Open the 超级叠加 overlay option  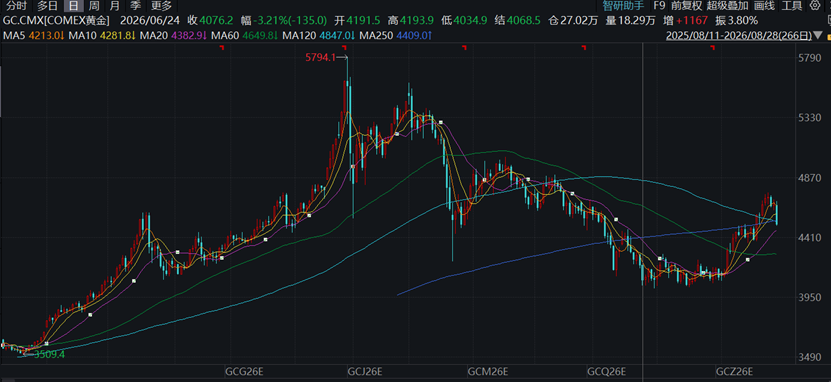[727, 6]
